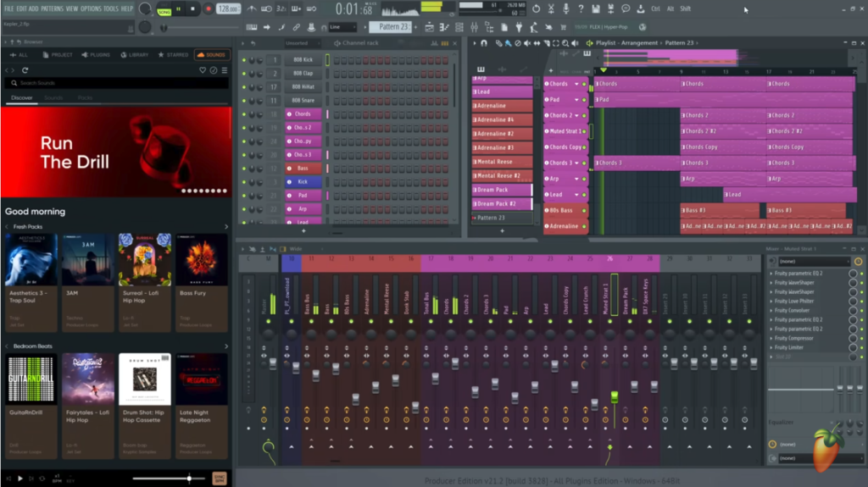Mute the Chords track in Playlist
The height and width of the screenshot is (487, 868).
point(584,84)
